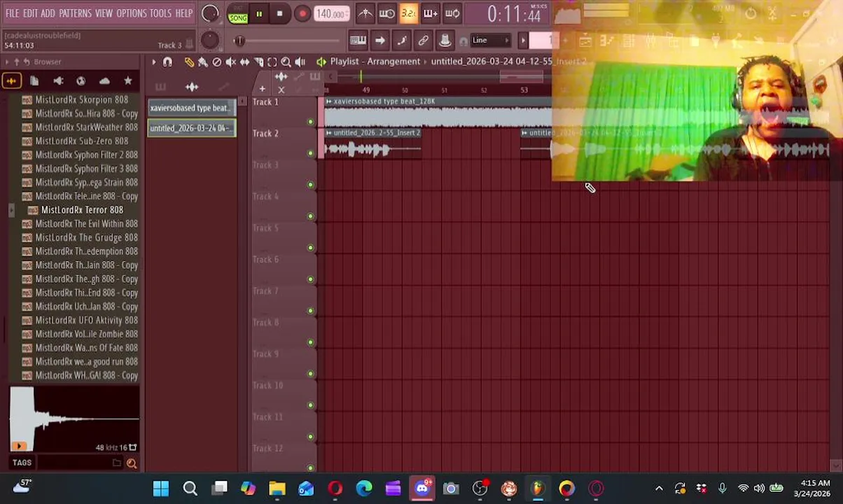The width and height of the screenshot is (843, 504).
Task: Toggle the metronome icon
Action: coord(365,13)
